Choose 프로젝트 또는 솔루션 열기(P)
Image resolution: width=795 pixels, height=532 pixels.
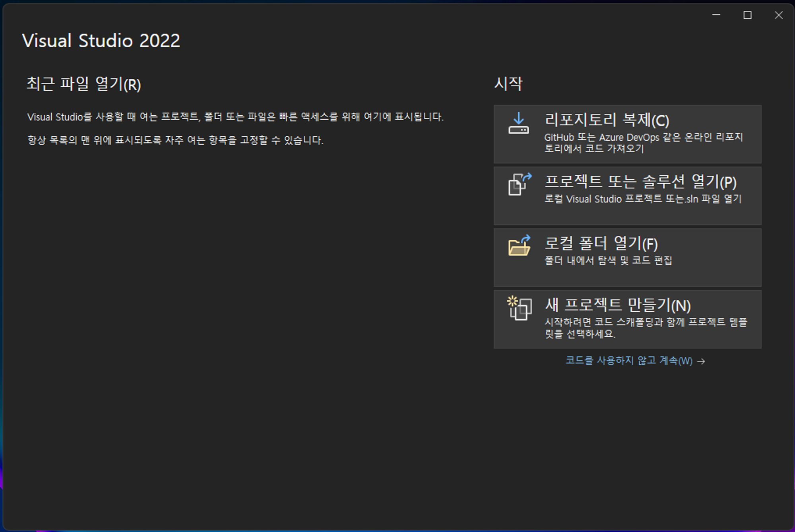click(x=640, y=182)
